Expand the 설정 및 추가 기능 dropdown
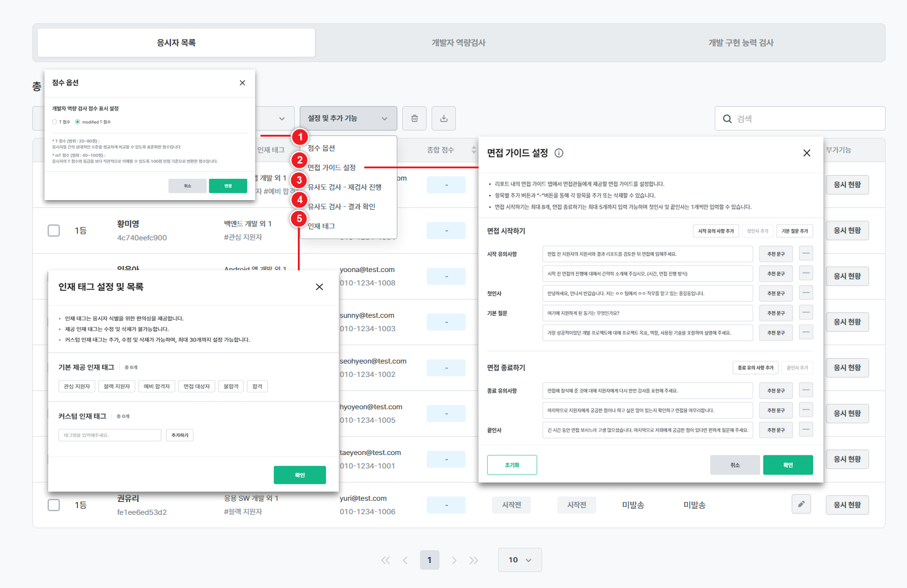907x588 pixels. (348, 118)
